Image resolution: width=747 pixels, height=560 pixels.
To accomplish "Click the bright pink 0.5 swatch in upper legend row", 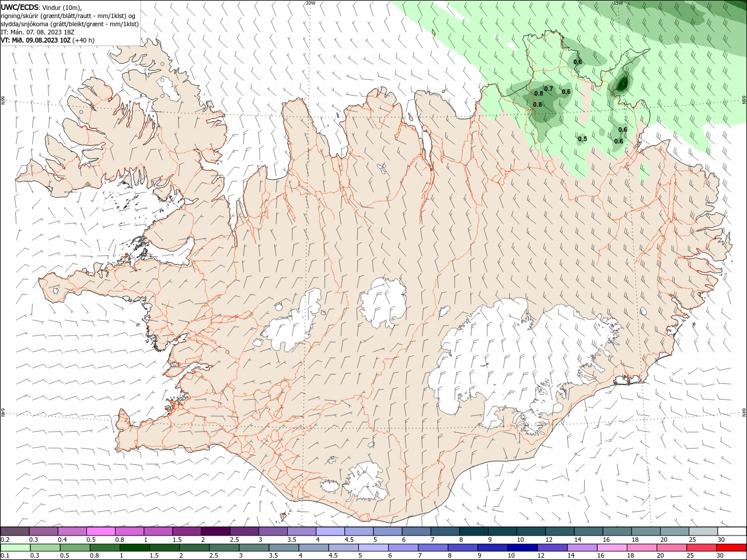I will (100, 531).
